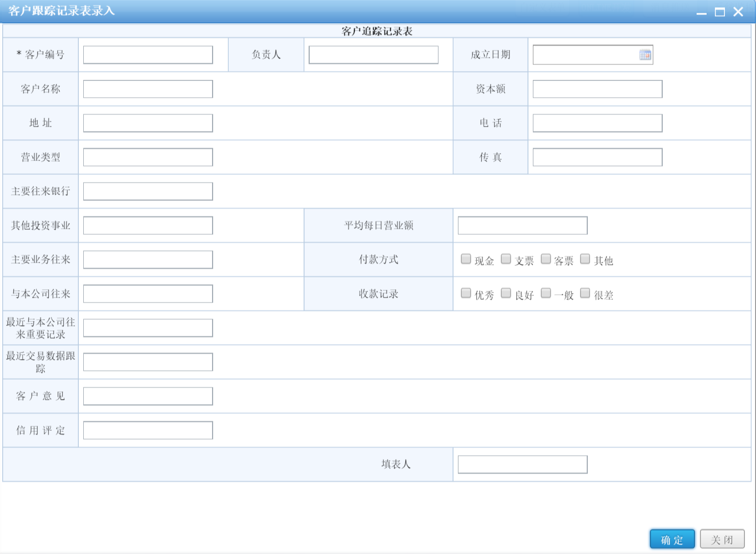Image resolution: width=756 pixels, height=554 pixels.
Task: Focus the 客户编号 input field
Action: tap(148, 55)
